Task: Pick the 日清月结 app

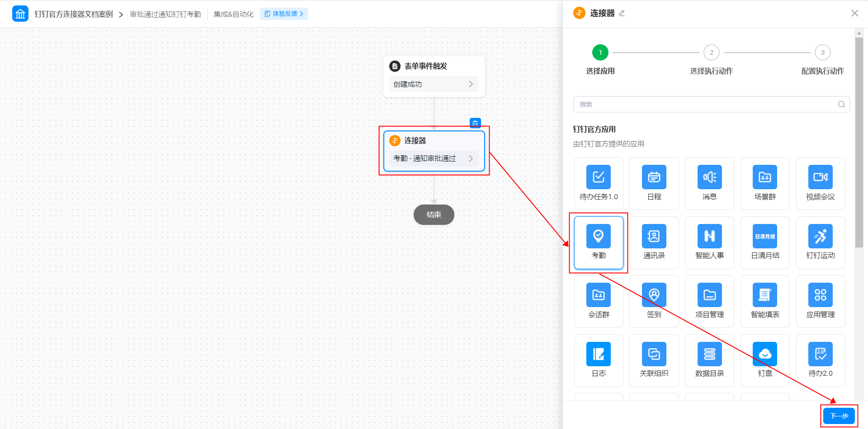Action: (765, 242)
